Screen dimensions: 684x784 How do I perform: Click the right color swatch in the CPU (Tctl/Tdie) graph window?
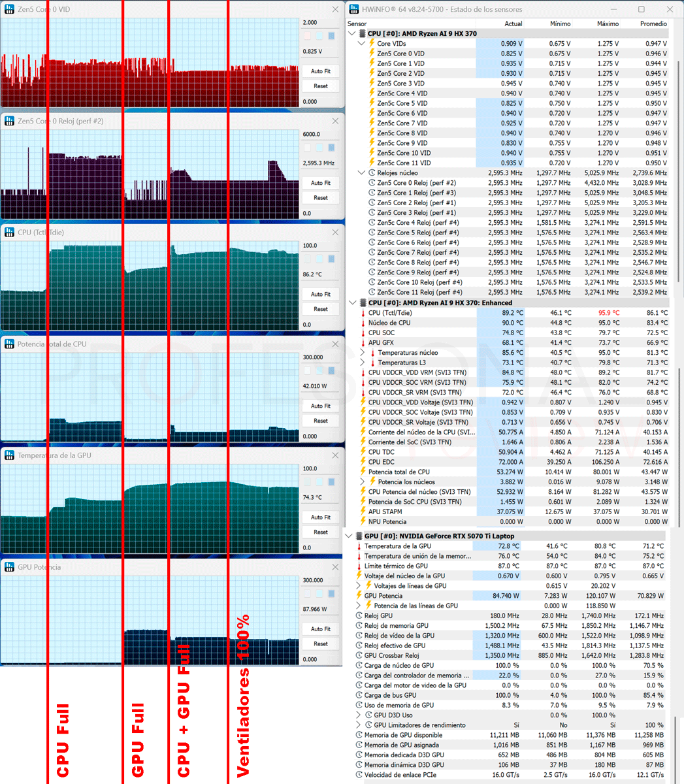point(331,259)
